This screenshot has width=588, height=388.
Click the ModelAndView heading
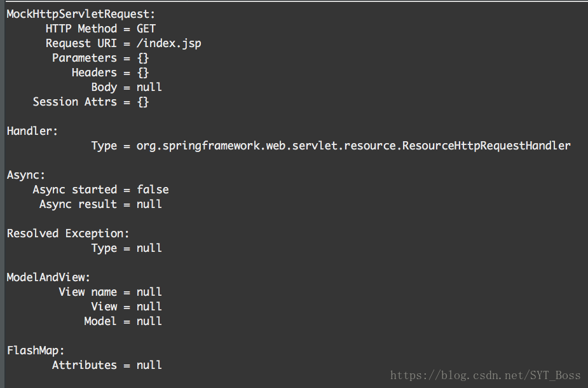(x=48, y=278)
